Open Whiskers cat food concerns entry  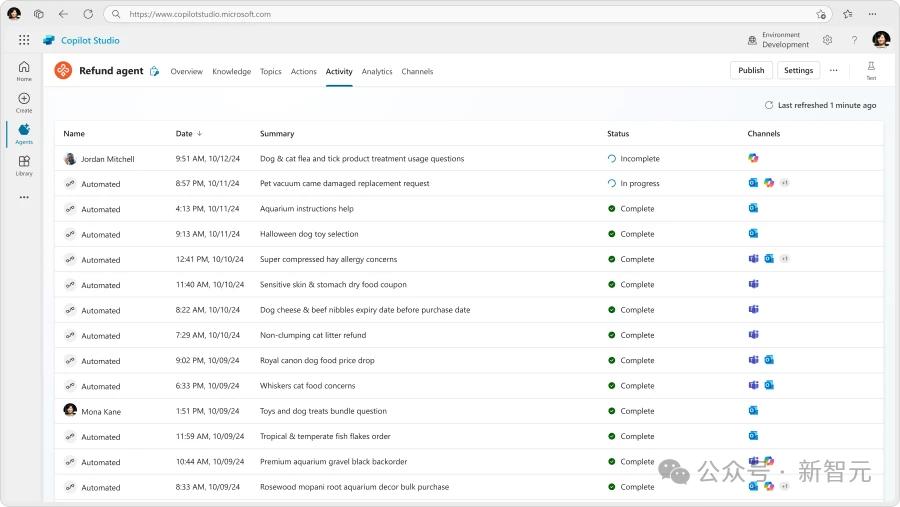(x=307, y=385)
